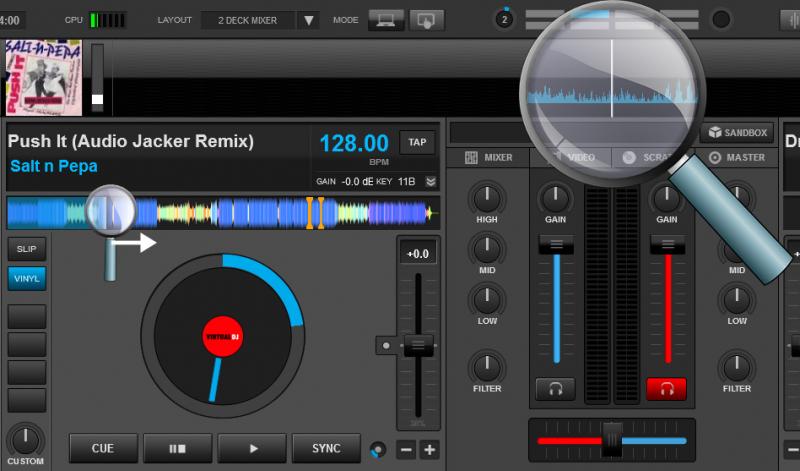Image resolution: width=800 pixels, height=471 pixels.
Task: Click the track title Push It (Audio Jacker Remix)
Action: tap(131, 141)
